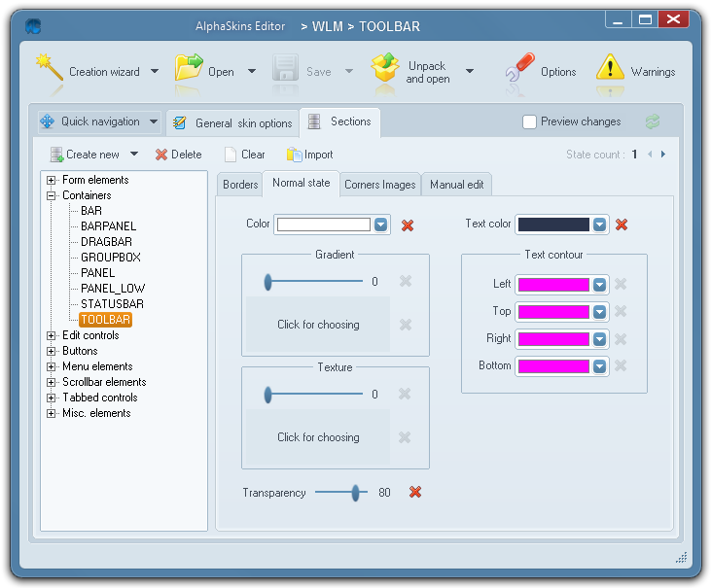Open the Unpack and open dropdown arrow
711x588 pixels.
[470, 71]
